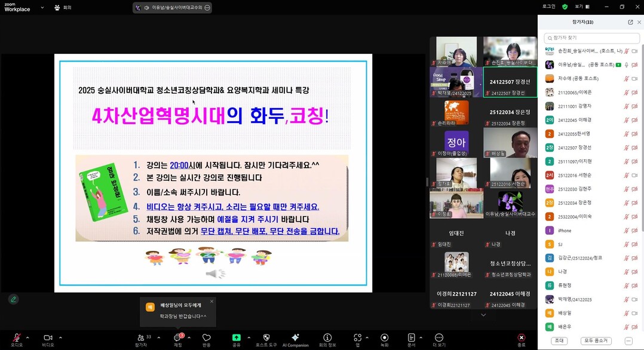Open the chat panel with unread badge

tap(178, 338)
